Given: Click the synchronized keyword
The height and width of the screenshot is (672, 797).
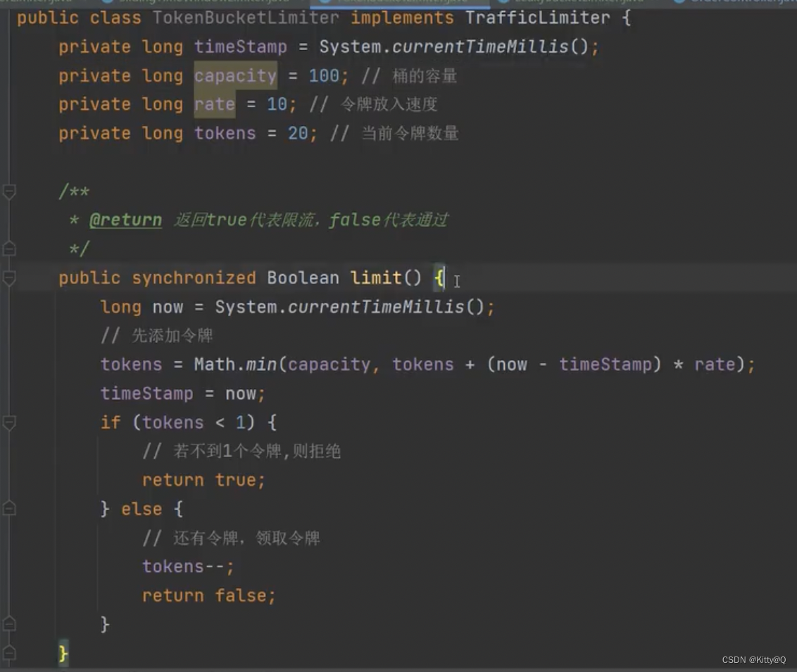Looking at the screenshot, I should point(194,278).
